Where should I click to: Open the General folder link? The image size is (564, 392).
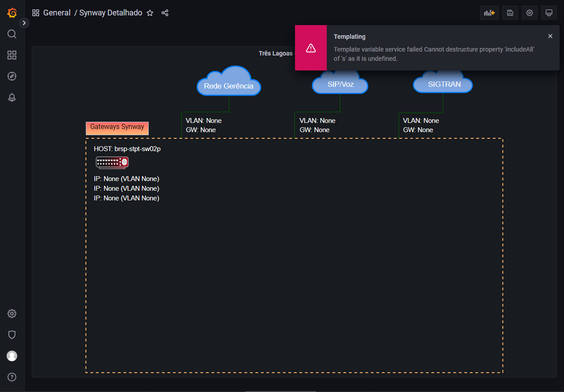click(x=57, y=13)
